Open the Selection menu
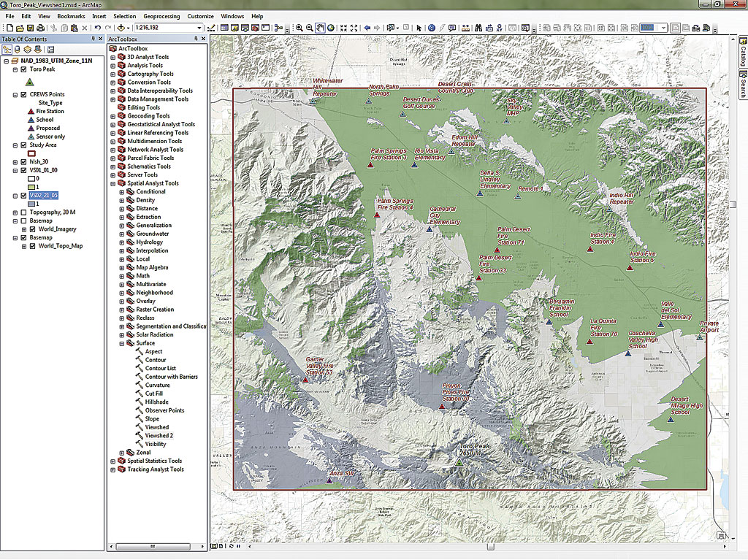This screenshot has width=748, height=560. pyautogui.click(x=124, y=16)
